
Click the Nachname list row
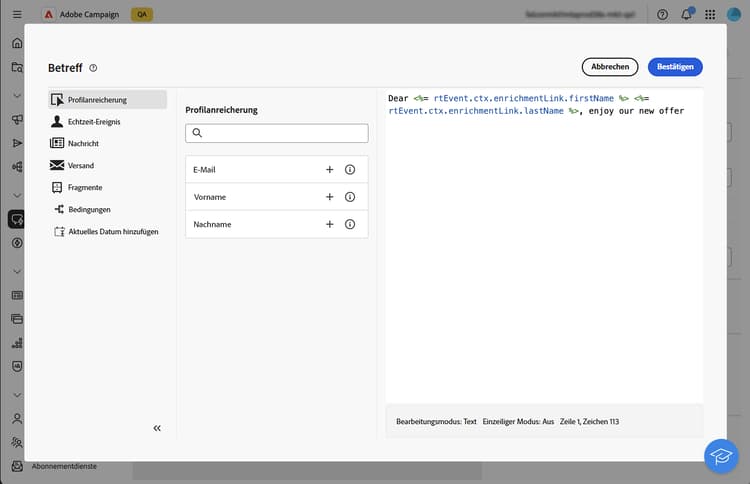pyautogui.click(x=277, y=224)
